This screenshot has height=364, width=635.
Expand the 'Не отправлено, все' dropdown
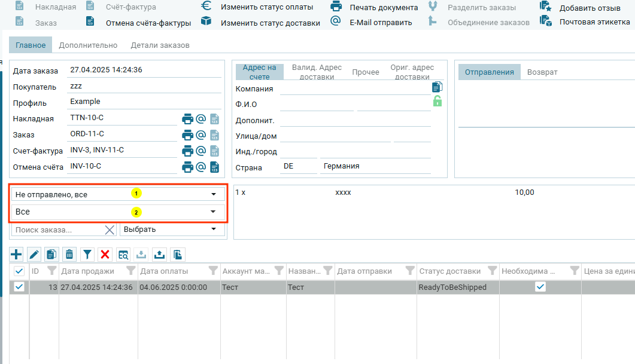[x=214, y=194]
